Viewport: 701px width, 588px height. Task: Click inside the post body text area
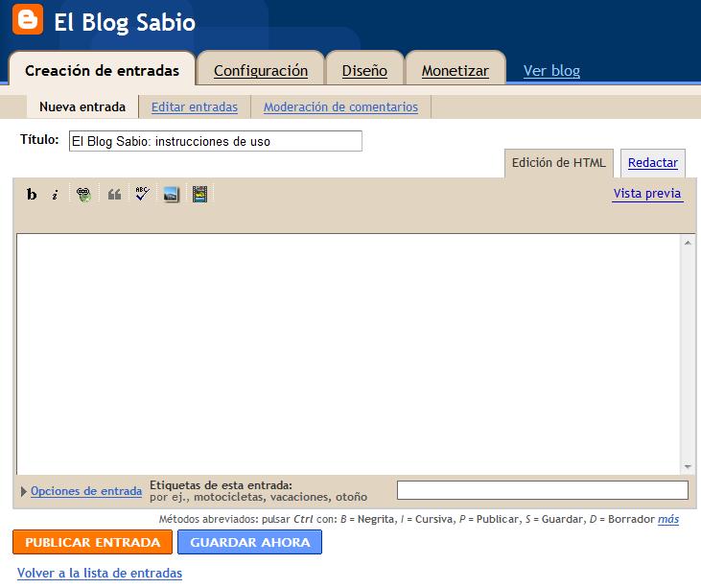coord(349,354)
